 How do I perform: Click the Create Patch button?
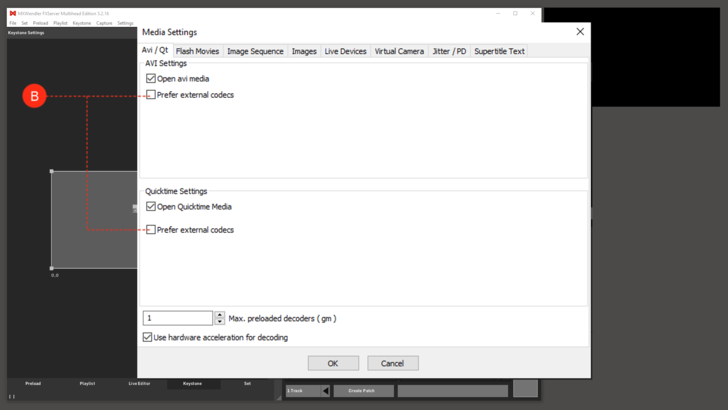[x=364, y=391]
